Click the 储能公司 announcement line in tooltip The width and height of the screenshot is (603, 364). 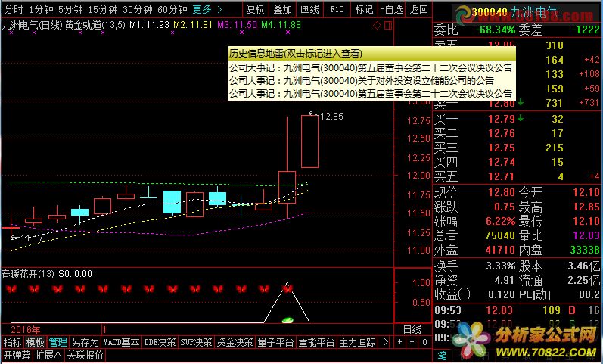362,80
